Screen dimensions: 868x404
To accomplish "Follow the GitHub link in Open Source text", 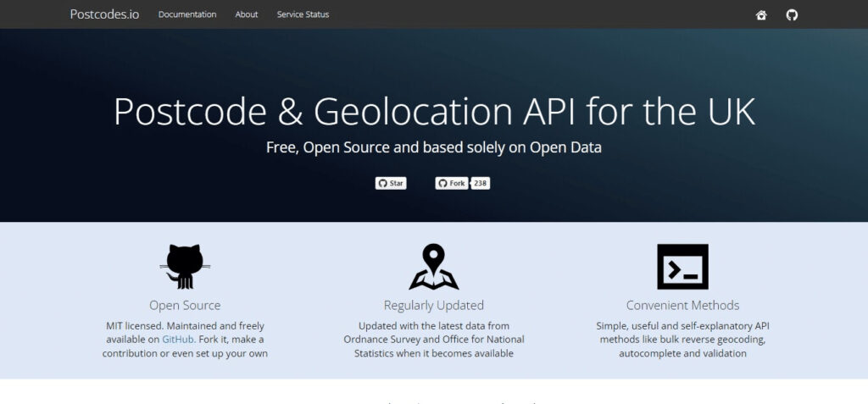I will pyautogui.click(x=178, y=340).
